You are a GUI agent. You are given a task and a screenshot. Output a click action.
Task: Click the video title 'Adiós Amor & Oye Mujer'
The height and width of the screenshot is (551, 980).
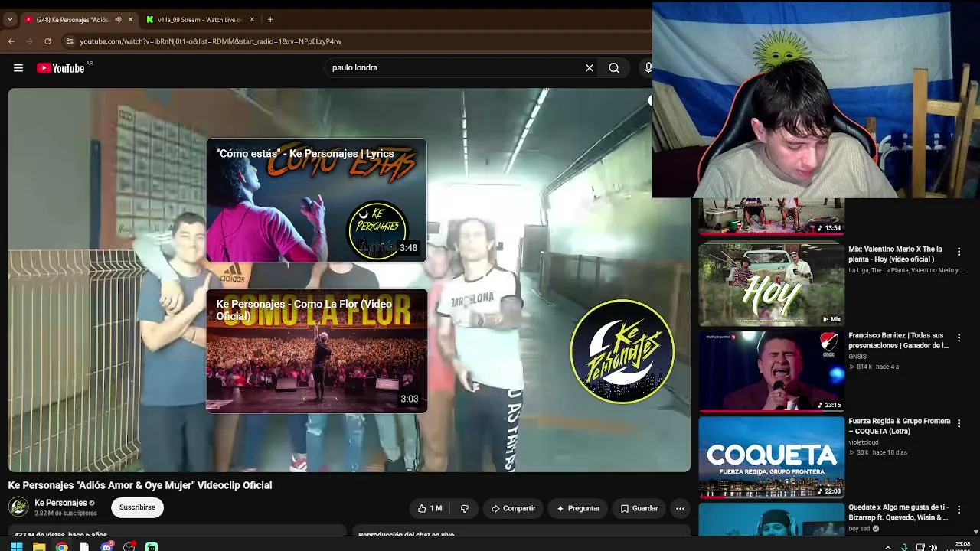click(140, 485)
